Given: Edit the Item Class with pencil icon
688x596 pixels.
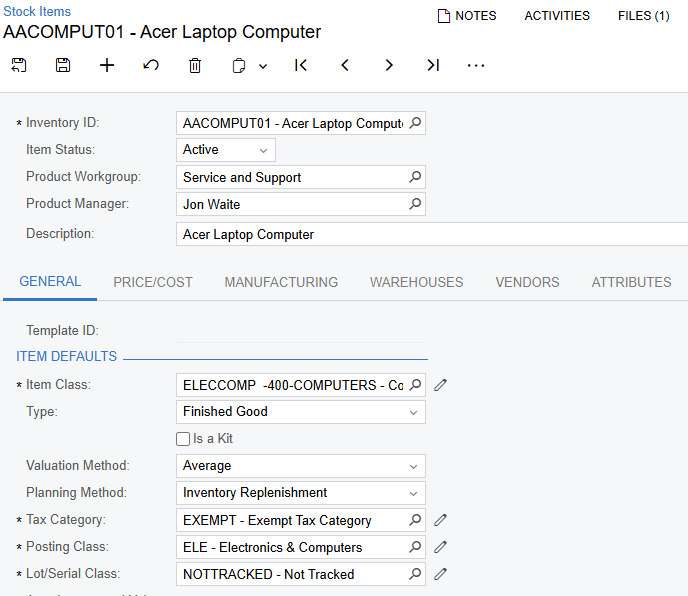Looking at the screenshot, I should pos(440,385).
